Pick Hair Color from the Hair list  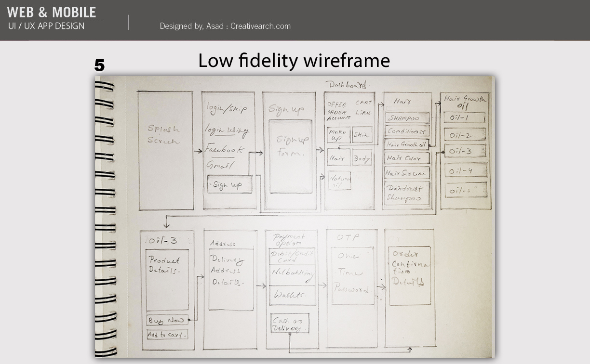(406, 158)
